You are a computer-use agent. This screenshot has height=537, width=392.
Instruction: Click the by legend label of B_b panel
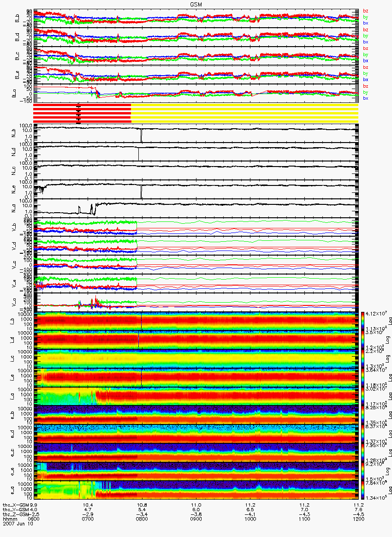366,17
